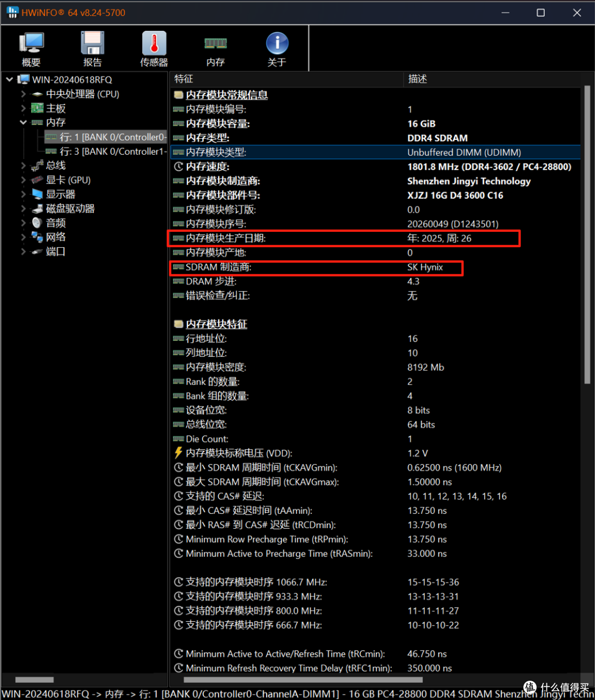Image resolution: width=595 pixels, height=700 pixels.
Task: Click the port icon beside 端口
Action: click(37, 251)
